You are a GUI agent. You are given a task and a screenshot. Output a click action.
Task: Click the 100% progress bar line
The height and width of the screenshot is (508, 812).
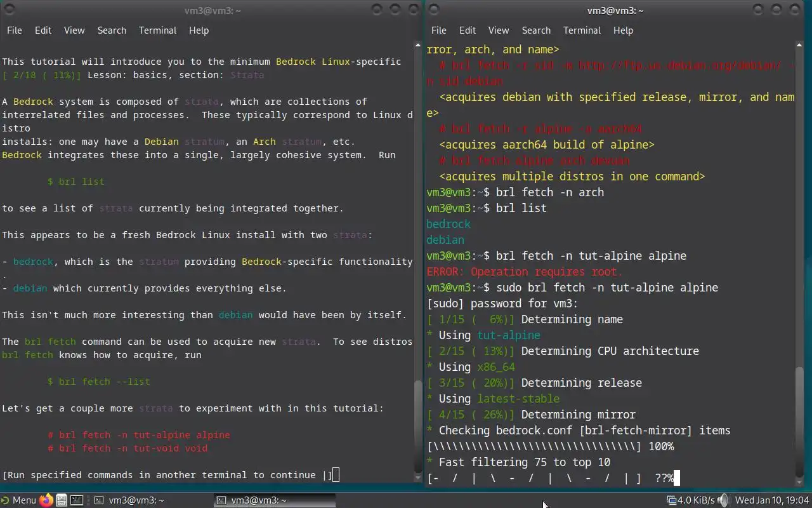point(550,446)
